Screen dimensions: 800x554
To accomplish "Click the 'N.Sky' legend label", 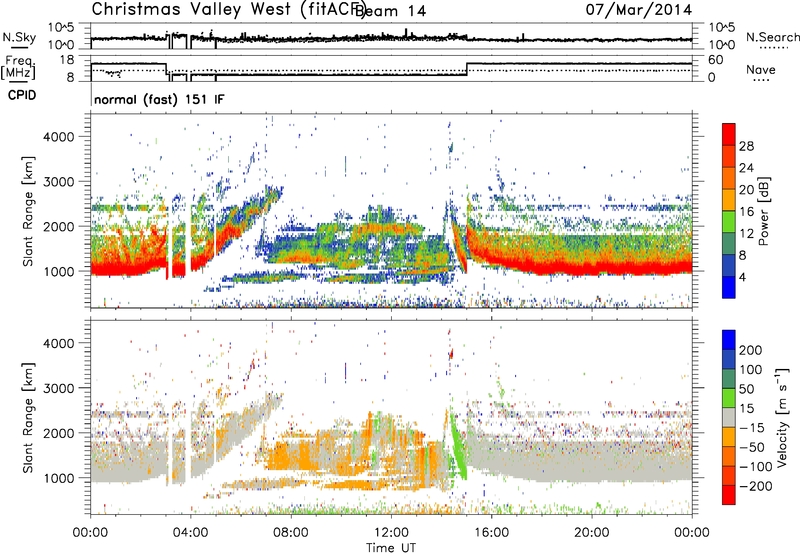I will click(19, 37).
